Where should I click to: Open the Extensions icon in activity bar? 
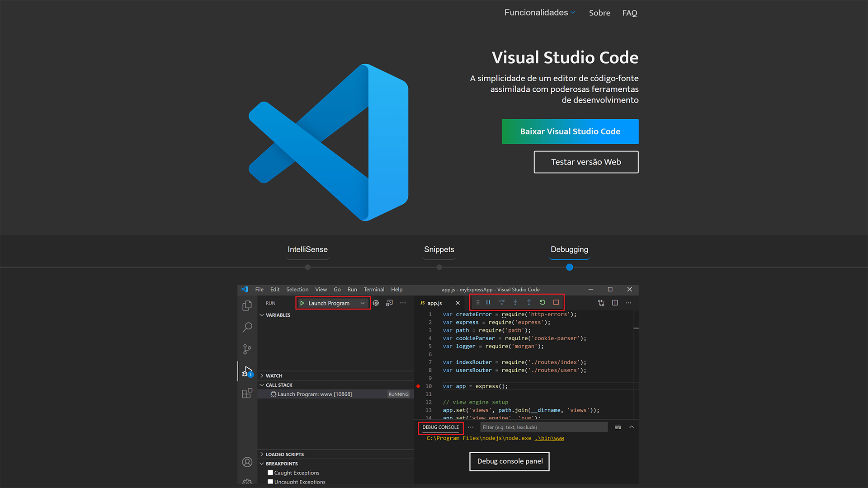coord(247,393)
